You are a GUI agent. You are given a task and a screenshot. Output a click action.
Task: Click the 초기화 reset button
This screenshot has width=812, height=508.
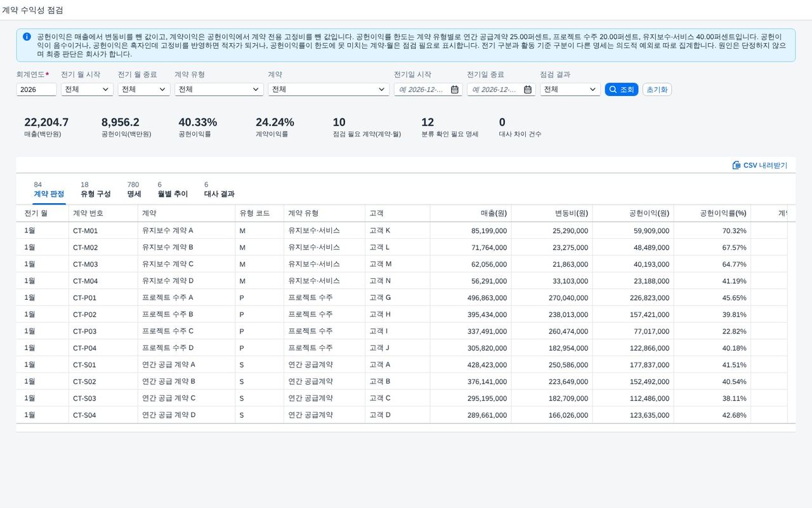pyautogui.click(x=657, y=90)
